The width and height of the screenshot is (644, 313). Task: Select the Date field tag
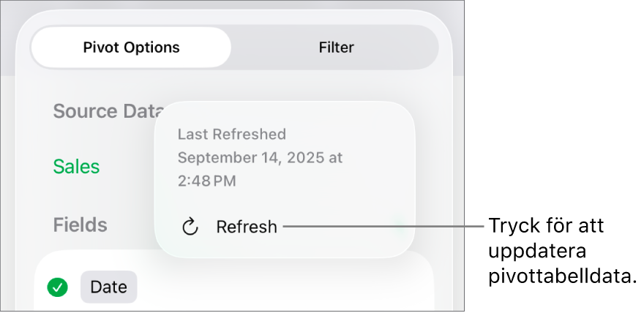coord(108,287)
